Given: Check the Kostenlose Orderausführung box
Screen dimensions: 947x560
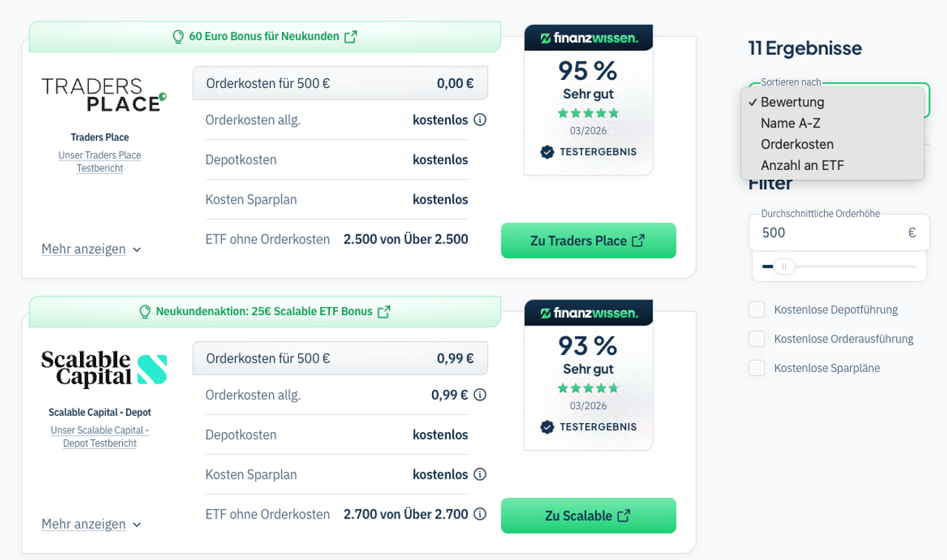Looking at the screenshot, I should pos(756,339).
